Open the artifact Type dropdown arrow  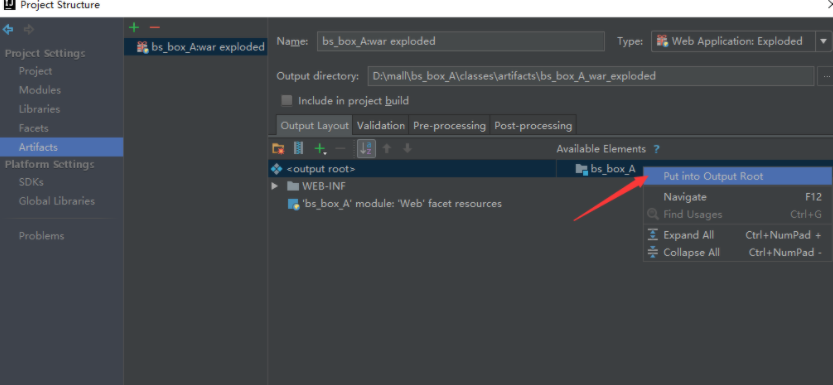coord(823,41)
